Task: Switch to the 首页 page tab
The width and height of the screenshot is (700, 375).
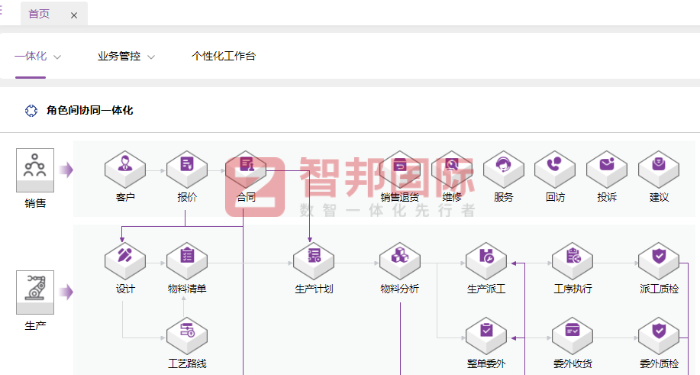Action: [x=39, y=14]
